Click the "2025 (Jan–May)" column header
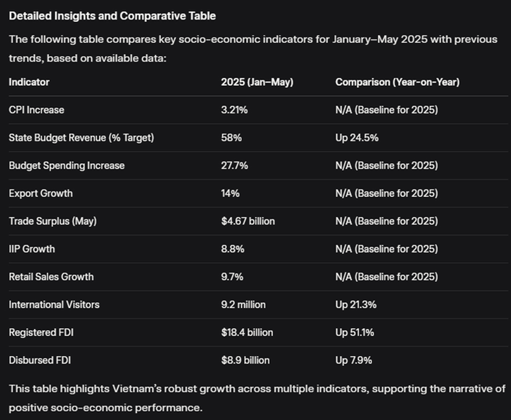Viewport: 511px width, 420px height. (257, 82)
